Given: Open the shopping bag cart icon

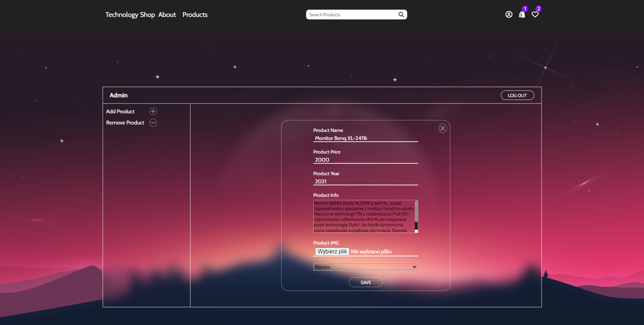Looking at the screenshot, I should click(522, 15).
